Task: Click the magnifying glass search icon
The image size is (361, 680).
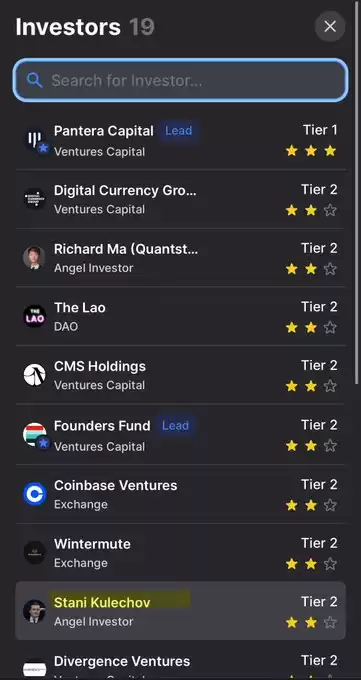Action: [x=34, y=80]
